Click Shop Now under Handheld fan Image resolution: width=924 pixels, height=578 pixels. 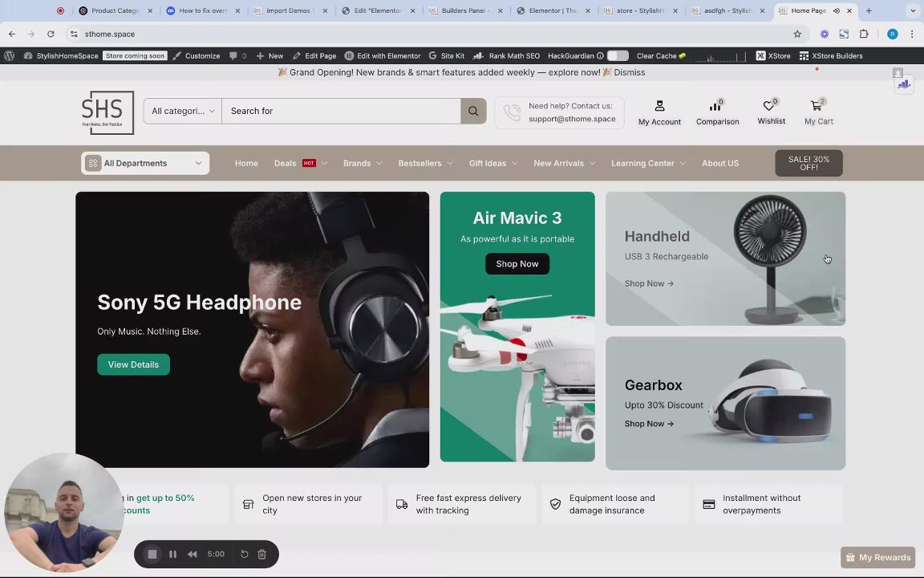coord(649,283)
